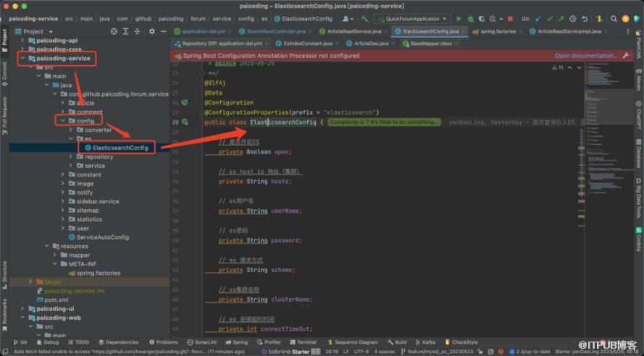Click the build hammer icon
The width and height of the screenshot is (644, 356).
coord(364,19)
